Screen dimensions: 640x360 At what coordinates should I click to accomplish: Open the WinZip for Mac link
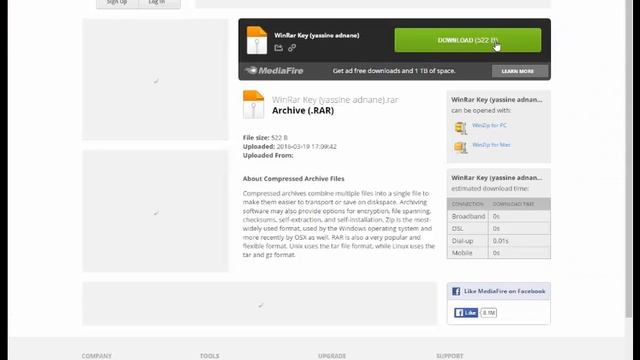pyautogui.click(x=491, y=145)
